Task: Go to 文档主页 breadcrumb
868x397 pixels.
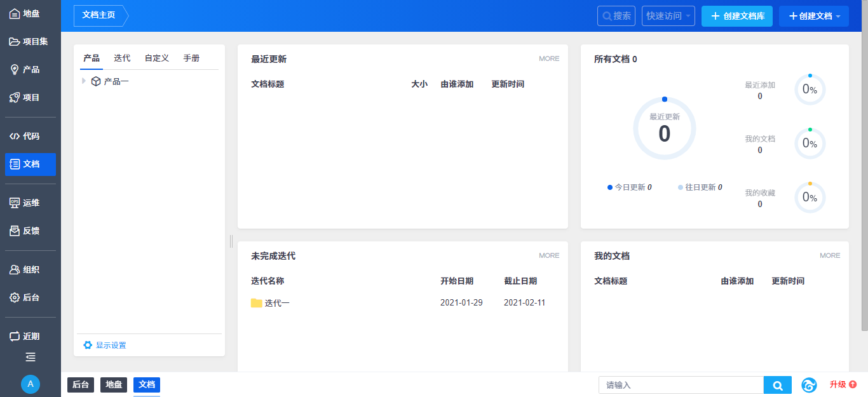Action: [x=98, y=15]
